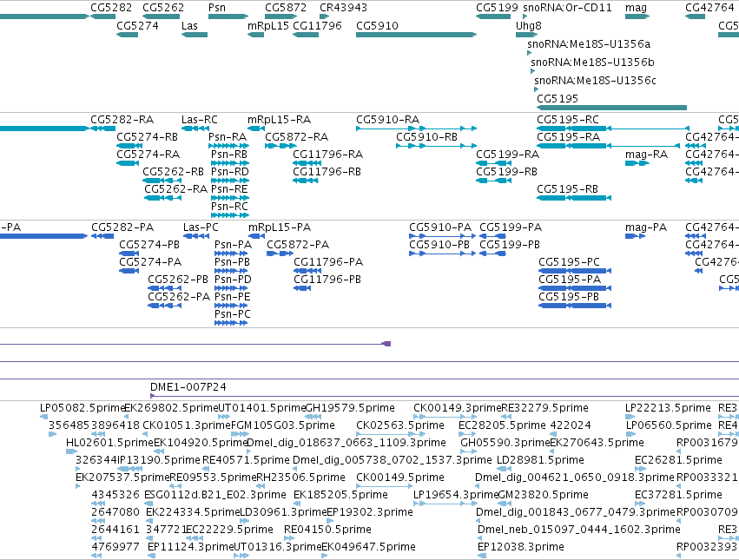Image resolution: width=739 pixels, height=560 pixels.
Task: Select snoRNA:Or-CD11 feature label
Action: pos(567,8)
